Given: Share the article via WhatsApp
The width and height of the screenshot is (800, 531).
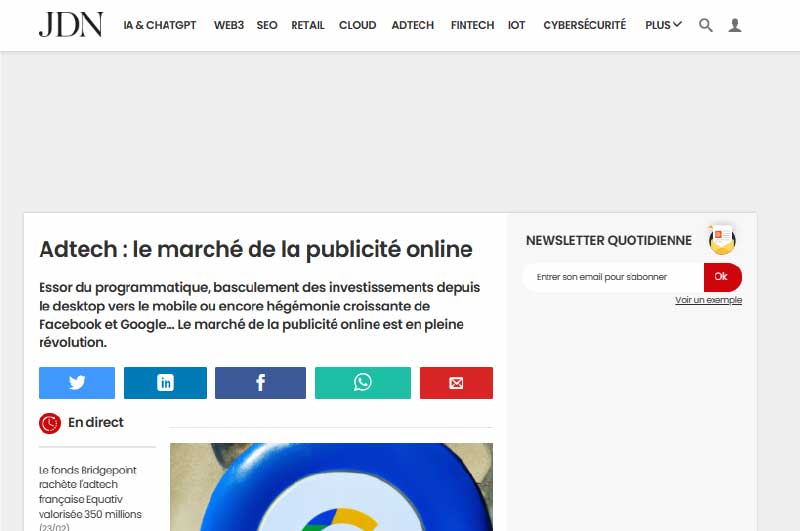Looking at the screenshot, I should (x=363, y=383).
